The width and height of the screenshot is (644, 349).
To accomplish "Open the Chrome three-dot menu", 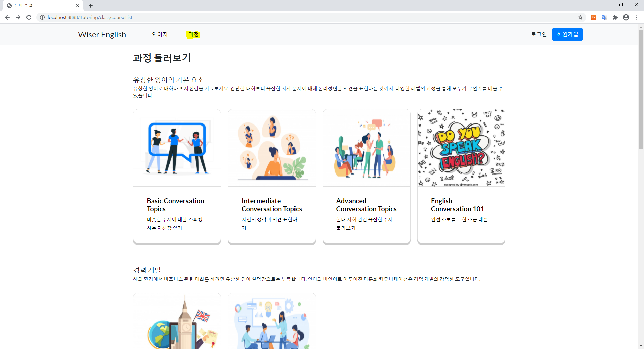I will [637, 17].
